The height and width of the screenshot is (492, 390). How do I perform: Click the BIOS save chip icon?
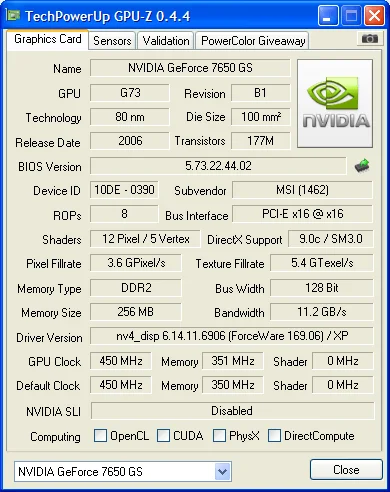pos(362,166)
